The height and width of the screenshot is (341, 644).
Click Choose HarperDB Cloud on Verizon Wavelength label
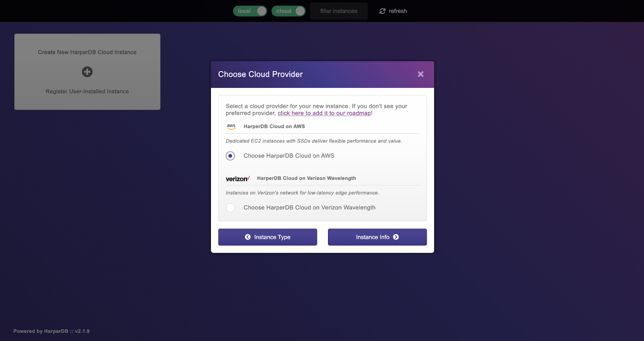tap(310, 208)
